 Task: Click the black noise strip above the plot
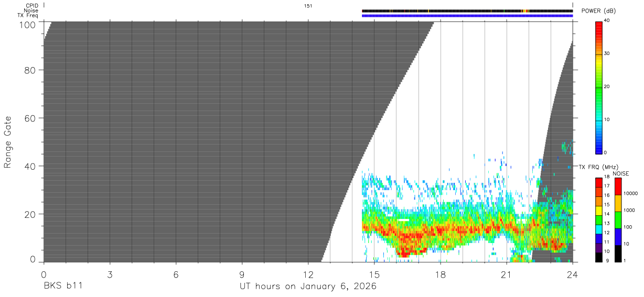[467, 10]
